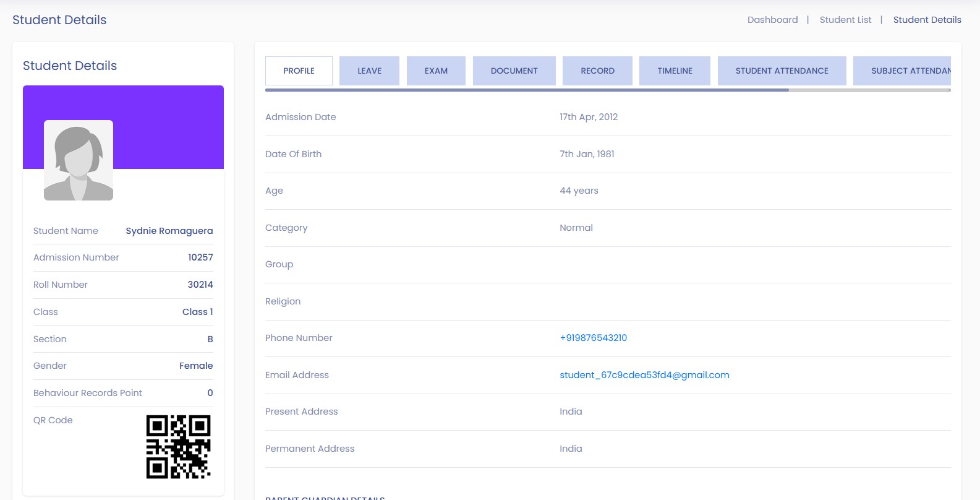This screenshot has width=980, height=500.
Task: View the Timeline tab
Action: [675, 71]
